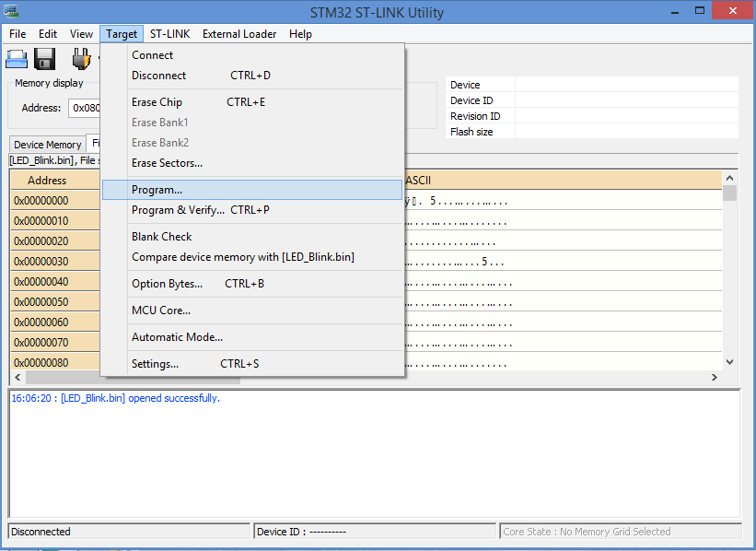Select the 0x00000070 address row
Viewport: 756px width, 551px height.
[x=55, y=342]
